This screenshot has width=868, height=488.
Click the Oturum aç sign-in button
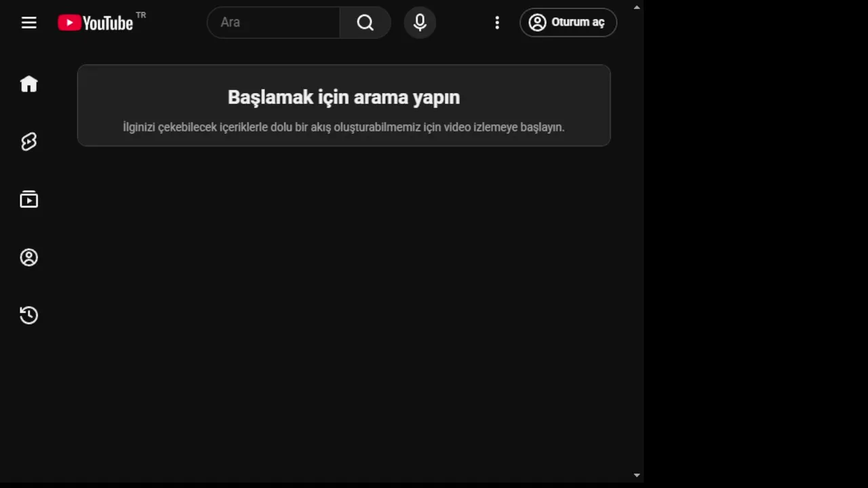568,22
